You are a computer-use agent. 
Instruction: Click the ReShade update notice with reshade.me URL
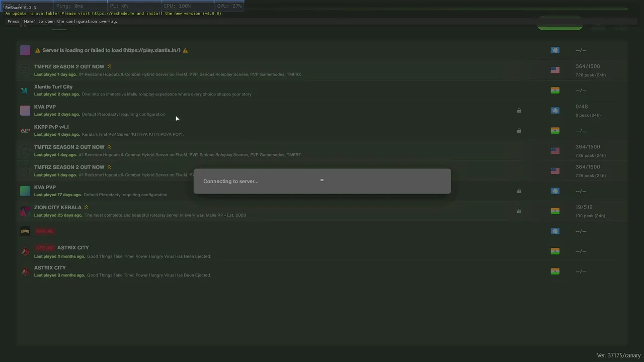pyautogui.click(x=114, y=14)
